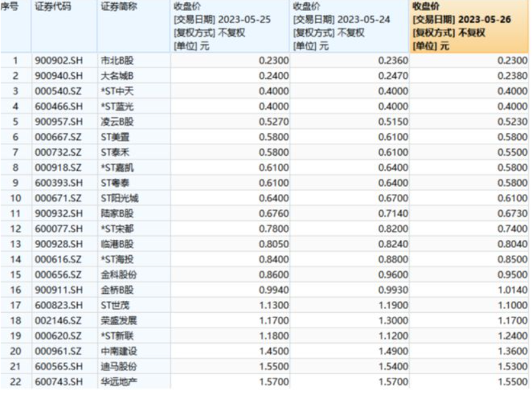This screenshot has height=394, width=532.
Task: Click security code 900957.SH
Action: [59, 121]
